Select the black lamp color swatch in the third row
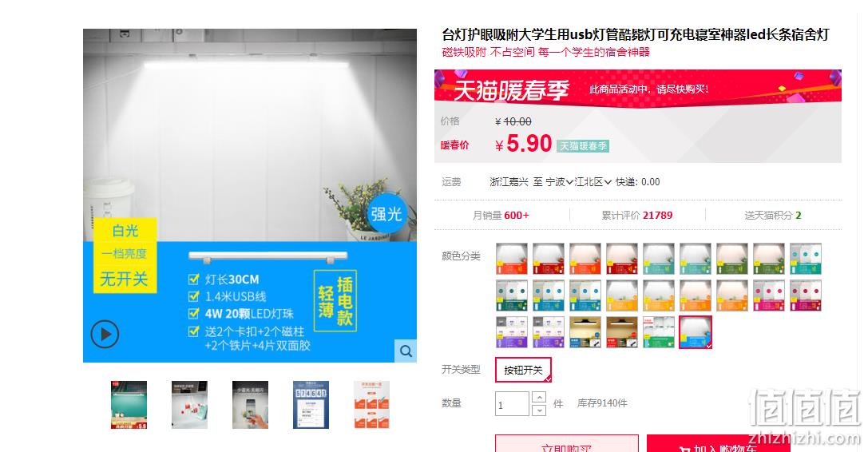Viewport: 868px width, 452px height. point(585,331)
